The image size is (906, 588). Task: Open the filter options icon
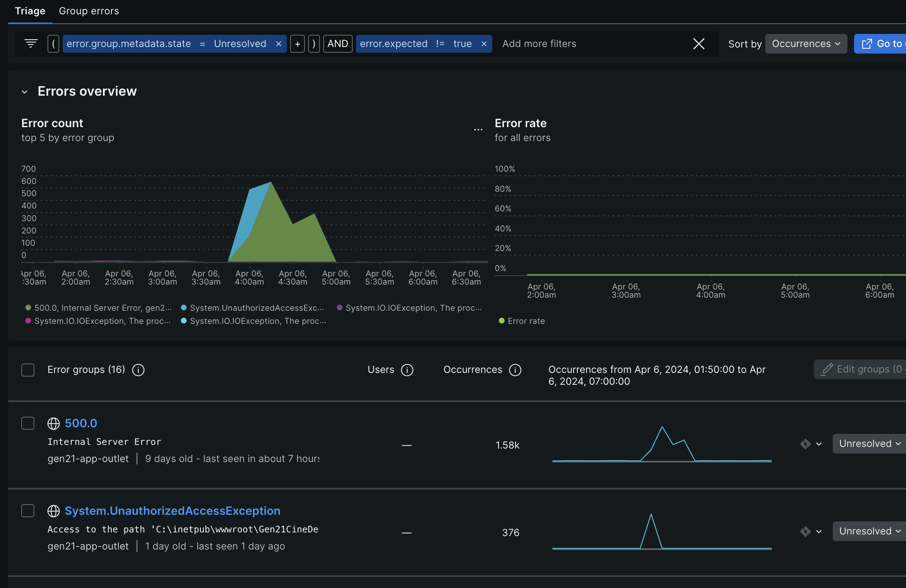(31, 43)
